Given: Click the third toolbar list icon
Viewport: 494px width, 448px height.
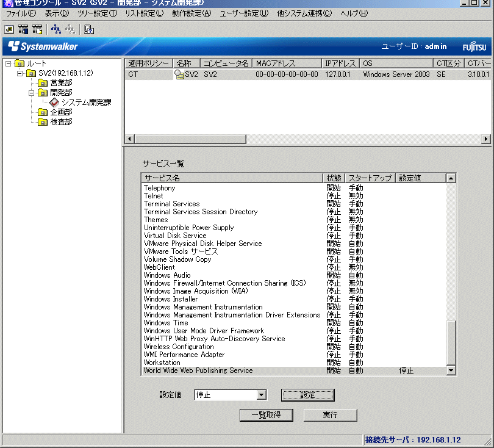Looking at the screenshot, I should click(x=37, y=29).
